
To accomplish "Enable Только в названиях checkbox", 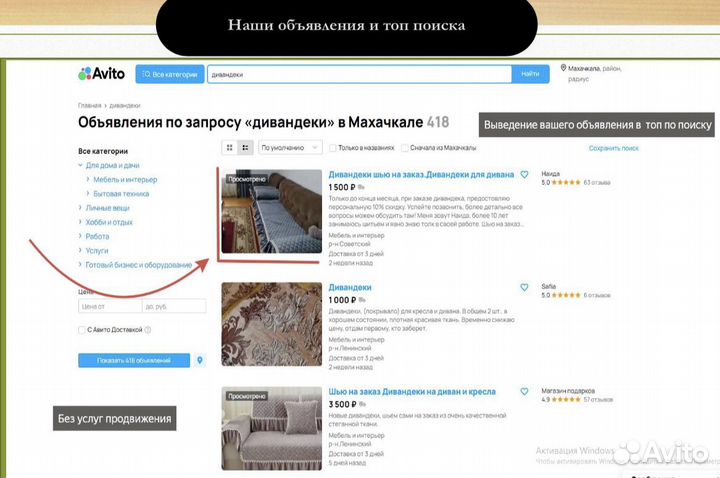I will (333, 148).
